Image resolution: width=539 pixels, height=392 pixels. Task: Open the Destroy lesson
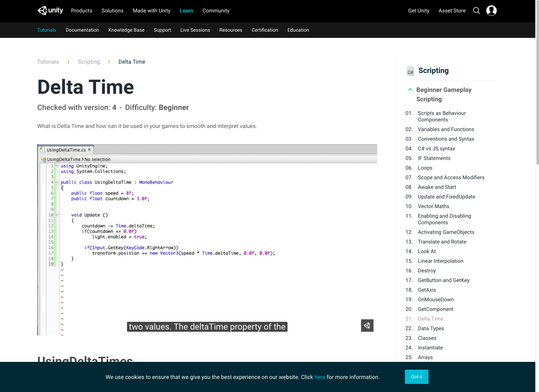427,271
